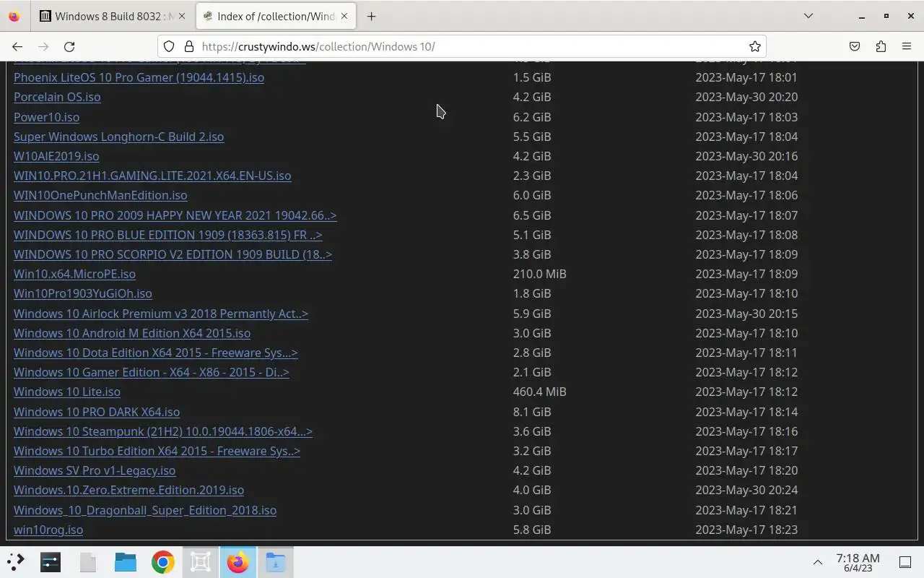Expand the system tray hidden icons arrow
This screenshot has width=924, height=578.
pos(818,562)
